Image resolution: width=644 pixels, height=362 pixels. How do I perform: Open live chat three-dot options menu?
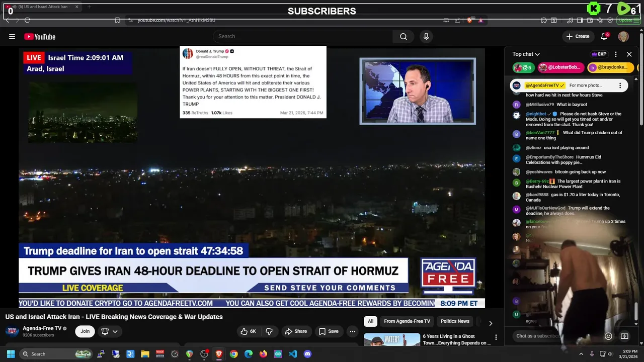pos(616,54)
